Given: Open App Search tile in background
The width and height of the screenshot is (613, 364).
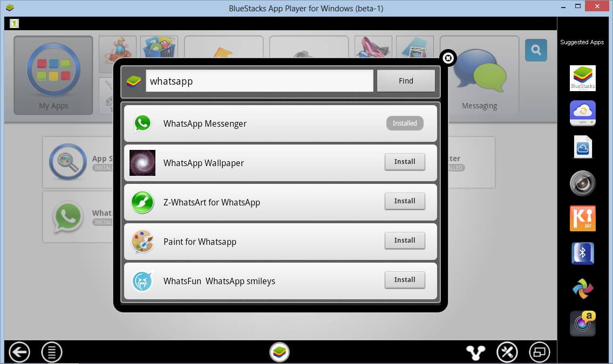Looking at the screenshot, I should coord(78,162).
